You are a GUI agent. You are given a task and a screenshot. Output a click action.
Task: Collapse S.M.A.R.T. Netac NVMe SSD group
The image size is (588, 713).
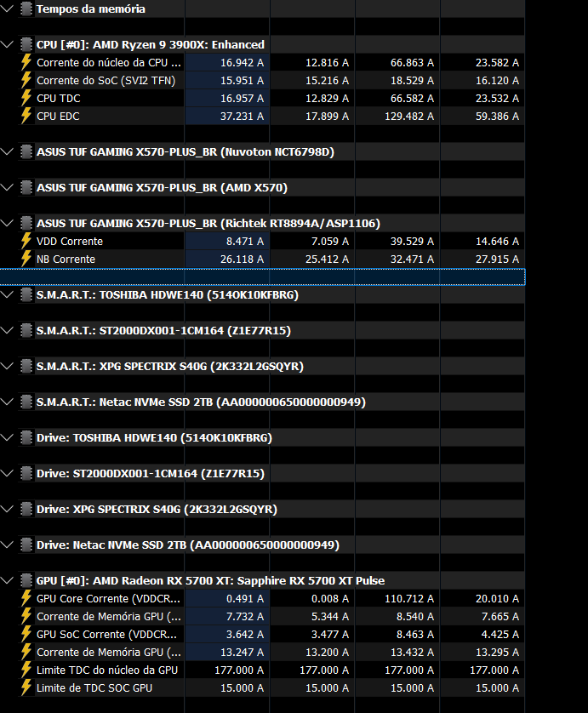pyautogui.click(x=7, y=402)
